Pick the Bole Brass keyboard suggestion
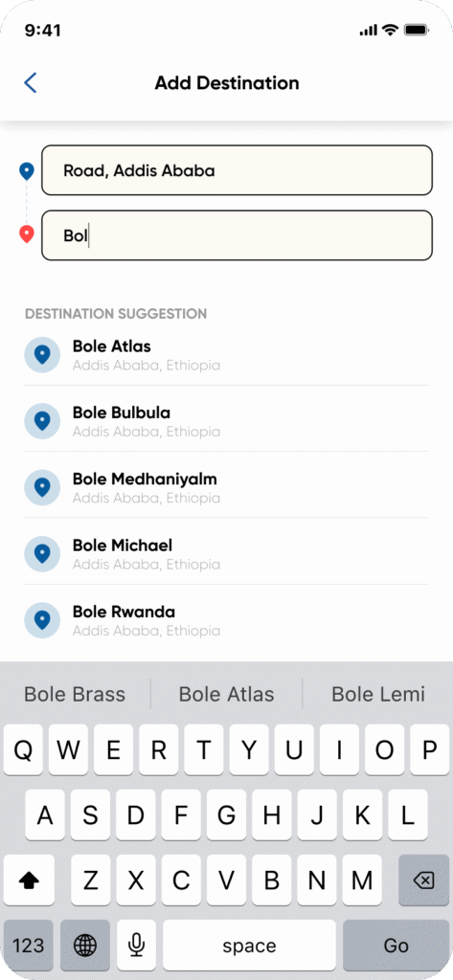This screenshot has height=980, width=453. (75, 695)
